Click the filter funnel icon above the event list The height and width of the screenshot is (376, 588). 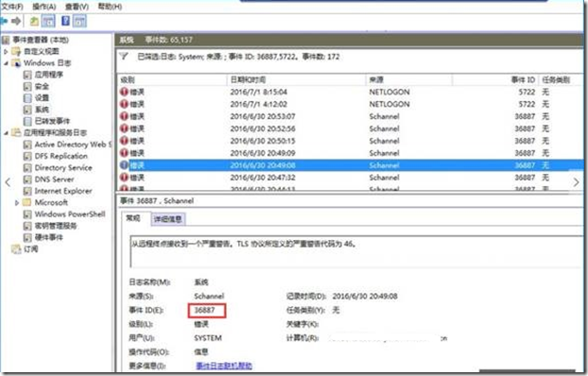pos(124,57)
